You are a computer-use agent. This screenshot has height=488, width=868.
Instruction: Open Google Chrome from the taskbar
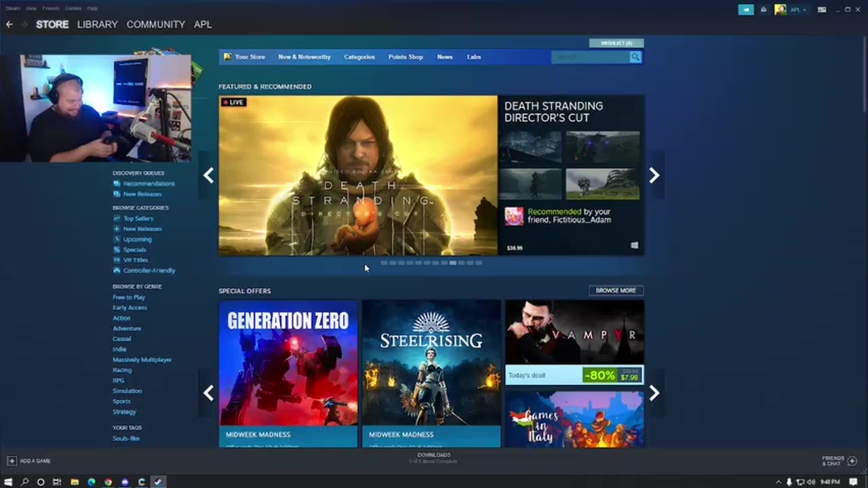tap(108, 482)
